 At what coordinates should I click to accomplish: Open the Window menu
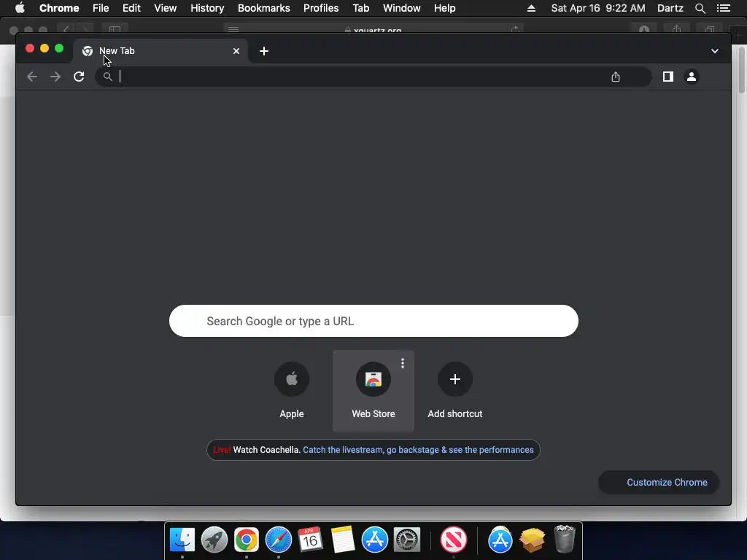pos(402,8)
